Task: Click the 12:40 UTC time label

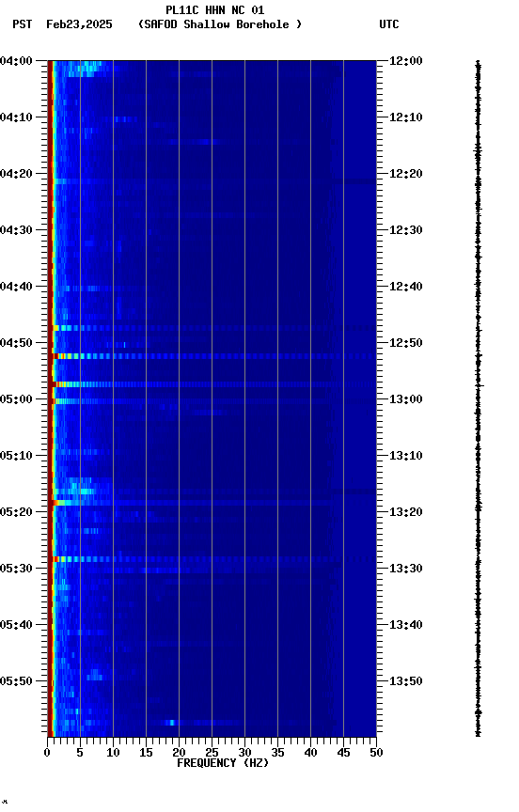Action: [406, 287]
